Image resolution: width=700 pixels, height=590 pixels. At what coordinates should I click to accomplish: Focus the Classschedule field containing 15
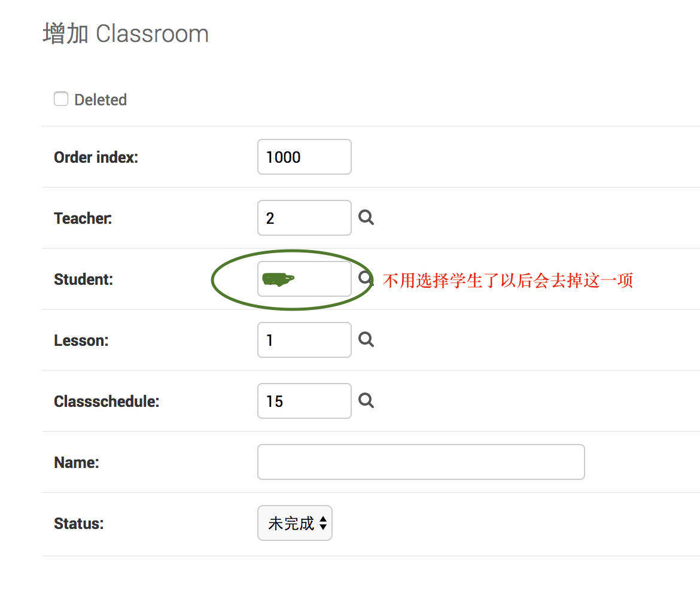coord(305,401)
